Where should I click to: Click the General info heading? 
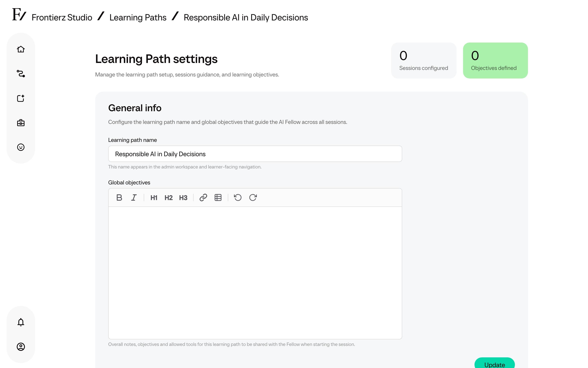[x=135, y=108]
